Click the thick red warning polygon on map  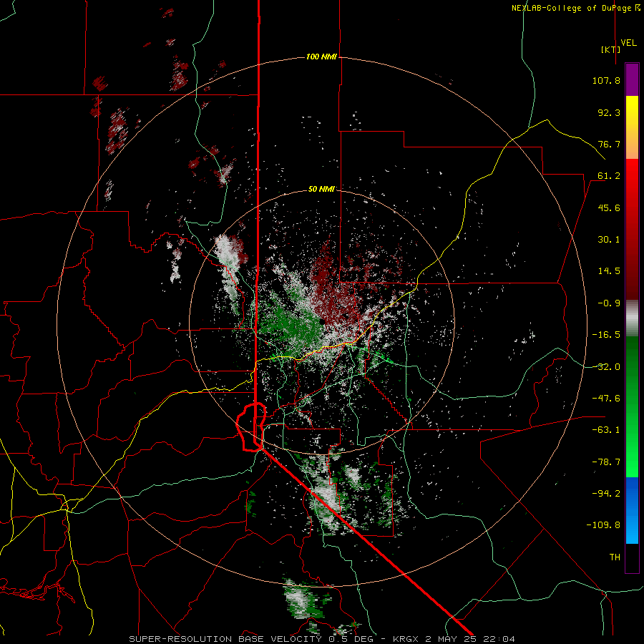[251, 427]
